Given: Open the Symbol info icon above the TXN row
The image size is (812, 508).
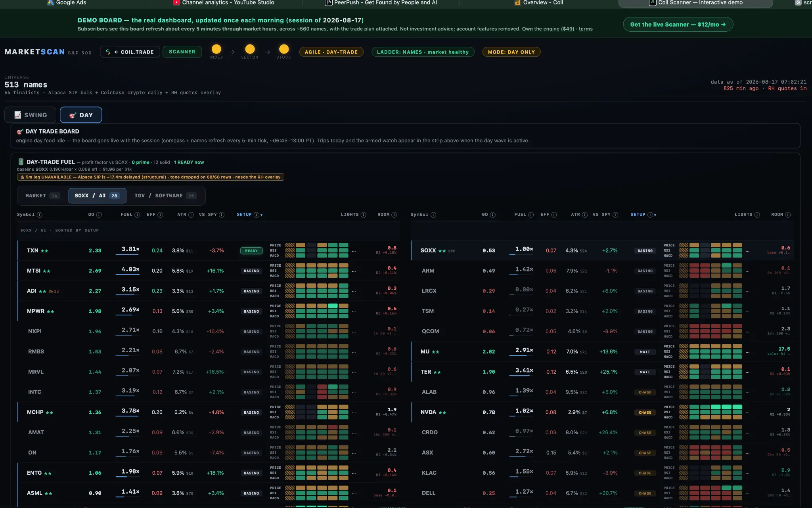Looking at the screenshot, I should click(x=40, y=215).
